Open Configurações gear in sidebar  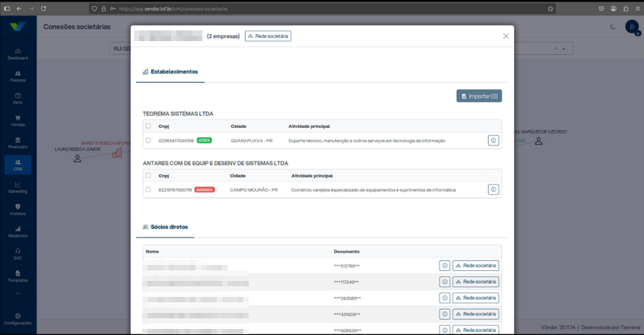point(17,319)
